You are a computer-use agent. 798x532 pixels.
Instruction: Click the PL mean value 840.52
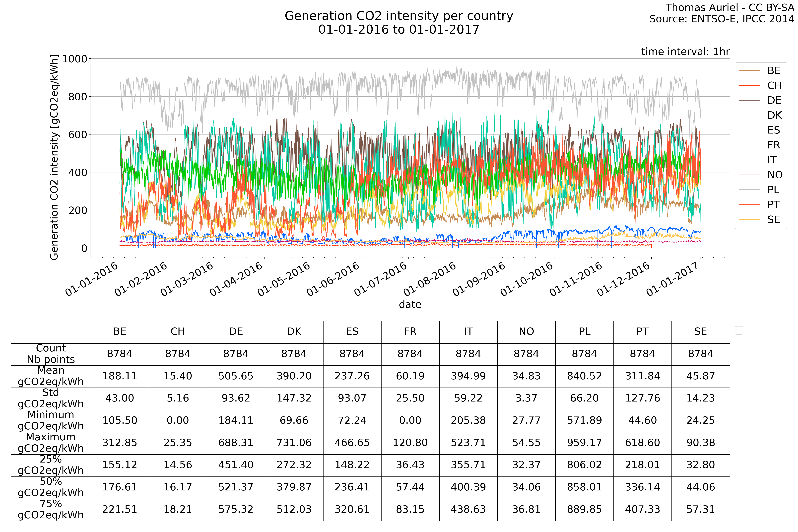584,376
